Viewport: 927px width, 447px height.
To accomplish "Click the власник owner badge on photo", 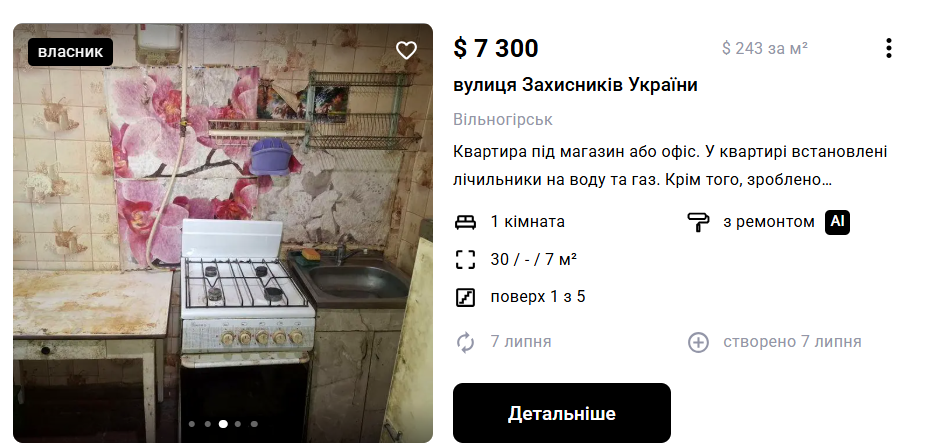I will (x=70, y=52).
